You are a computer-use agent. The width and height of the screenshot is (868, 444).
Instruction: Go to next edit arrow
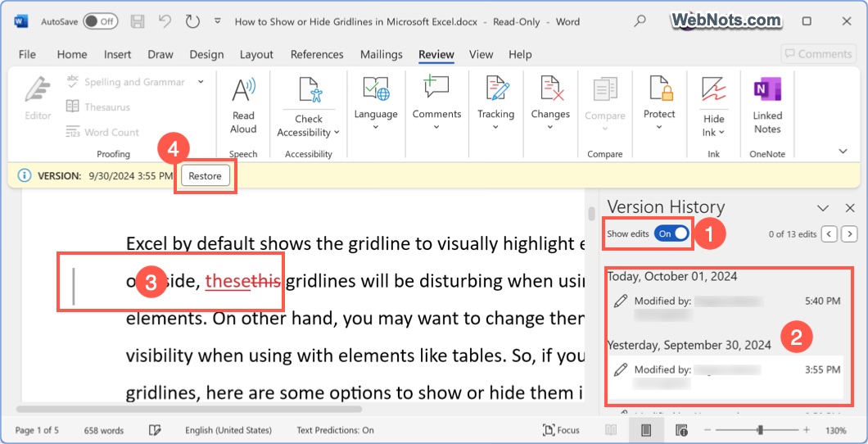849,234
